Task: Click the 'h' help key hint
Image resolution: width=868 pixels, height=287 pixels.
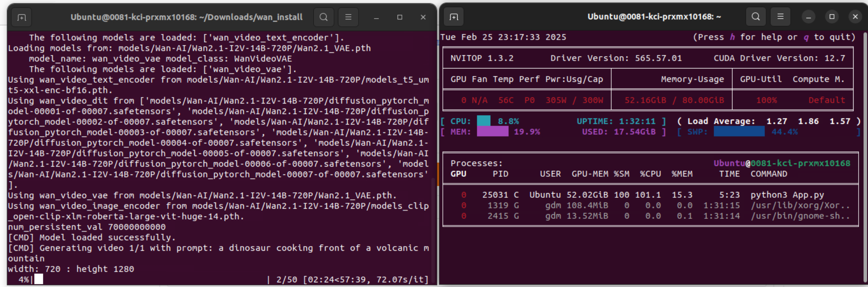Action: coord(732,37)
